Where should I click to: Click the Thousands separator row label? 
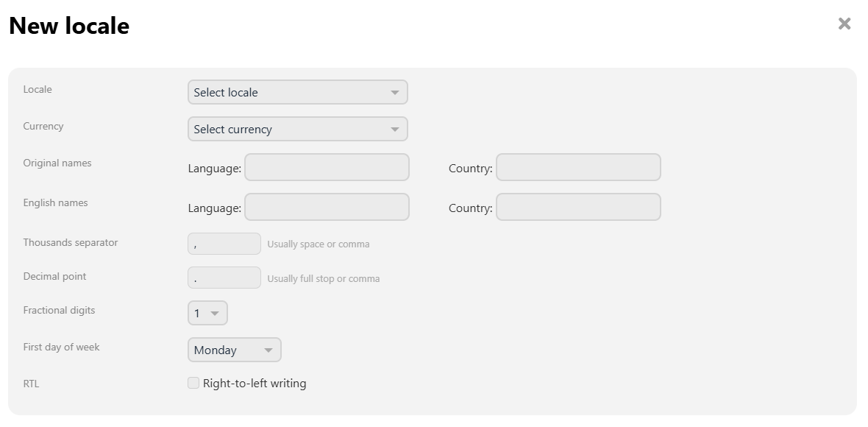click(71, 242)
